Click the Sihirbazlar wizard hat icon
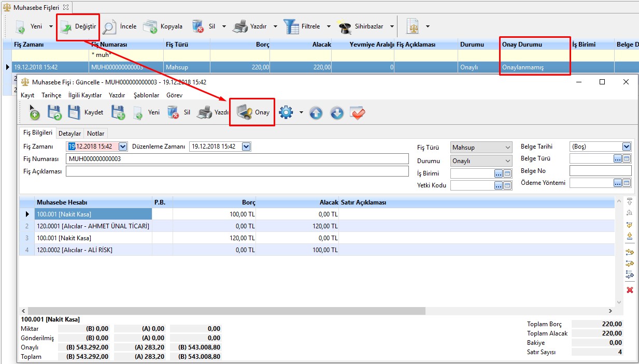The image size is (639, 364). 345,26
